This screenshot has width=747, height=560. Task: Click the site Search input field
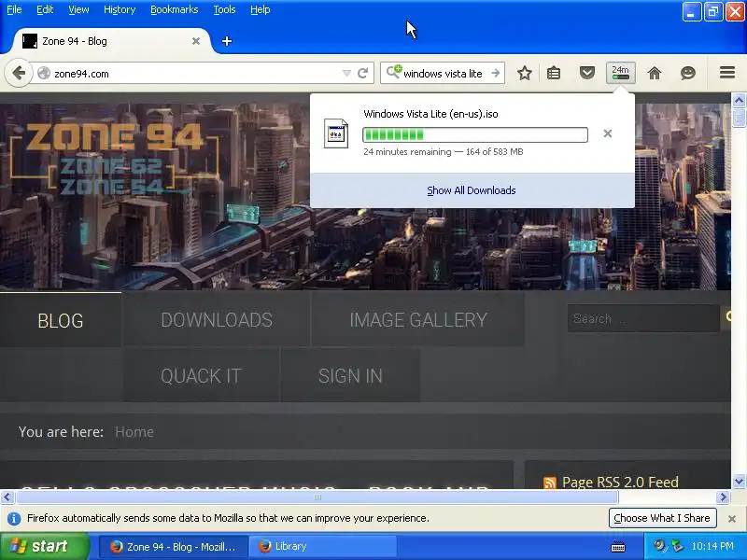(643, 318)
